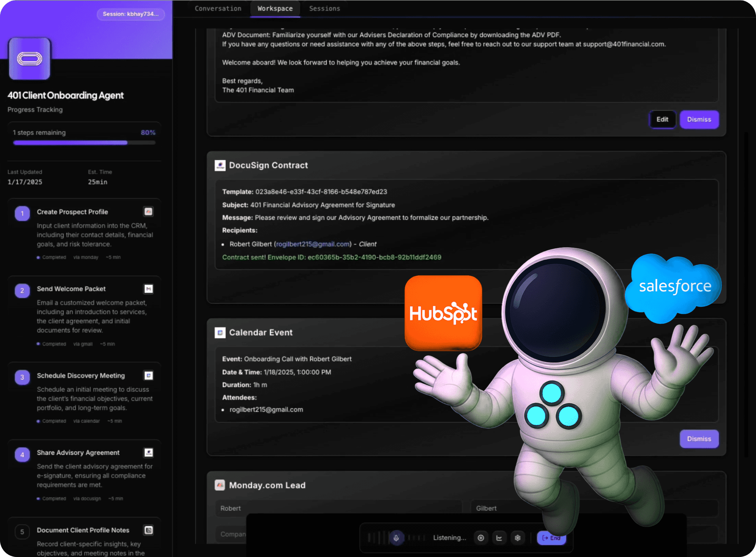End the voice session
Viewport: 756px width, 557px height.
coord(551,538)
